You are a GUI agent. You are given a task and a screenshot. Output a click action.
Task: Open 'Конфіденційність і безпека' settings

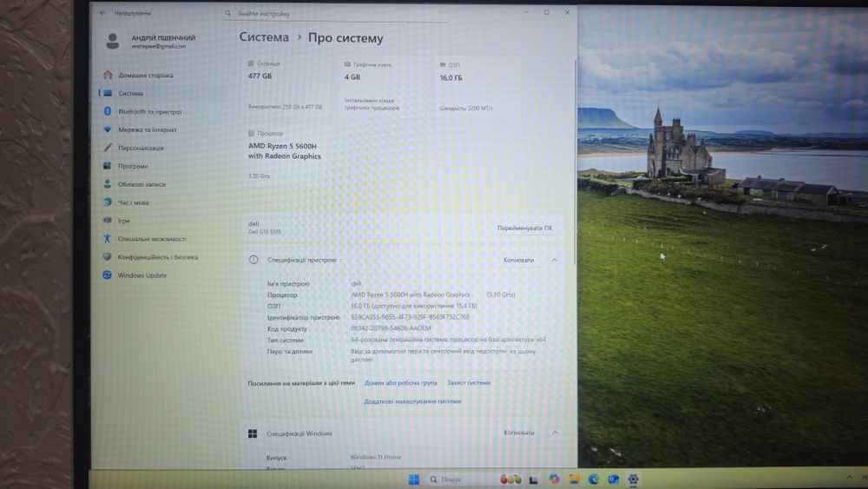coord(157,257)
